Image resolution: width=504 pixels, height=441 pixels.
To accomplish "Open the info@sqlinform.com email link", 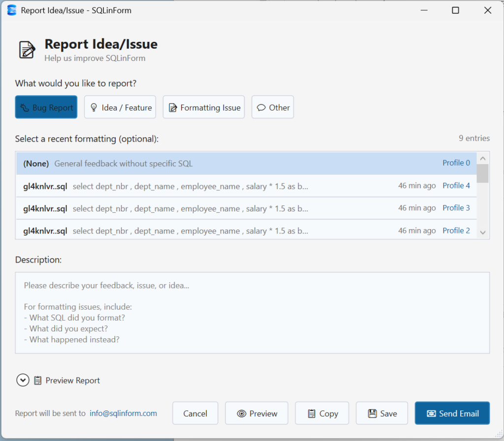I will tap(123, 413).
